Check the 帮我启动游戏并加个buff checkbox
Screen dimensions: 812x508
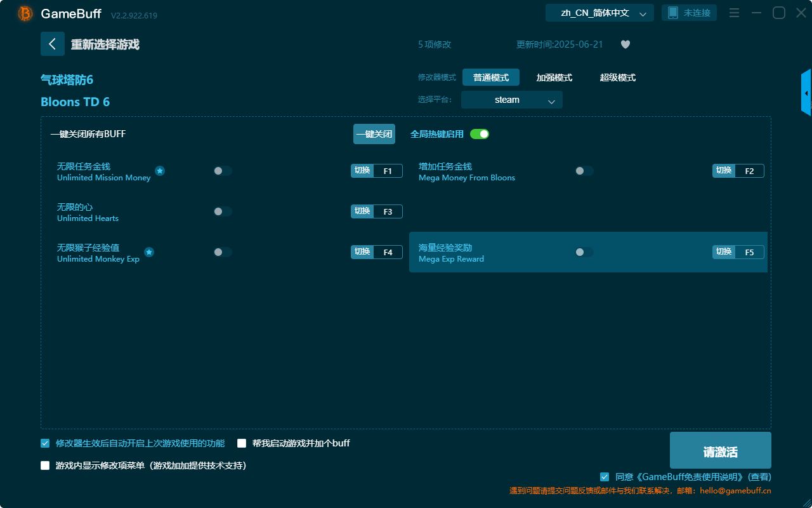click(242, 443)
